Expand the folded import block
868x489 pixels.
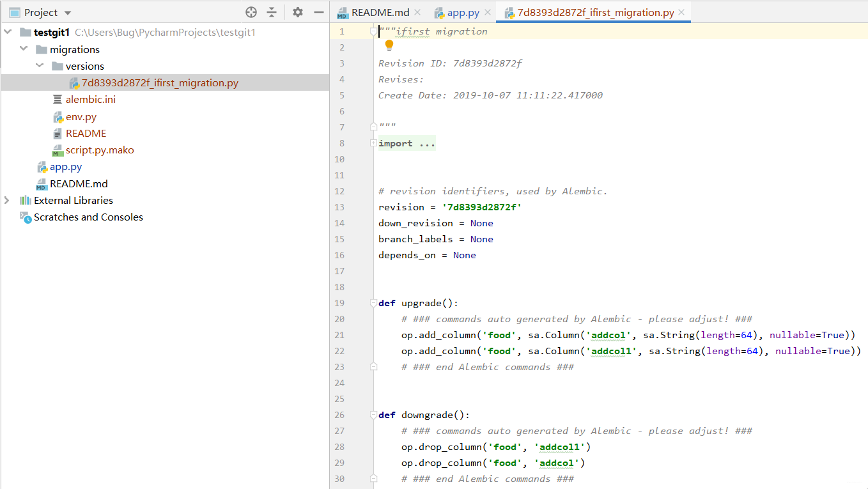point(373,143)
